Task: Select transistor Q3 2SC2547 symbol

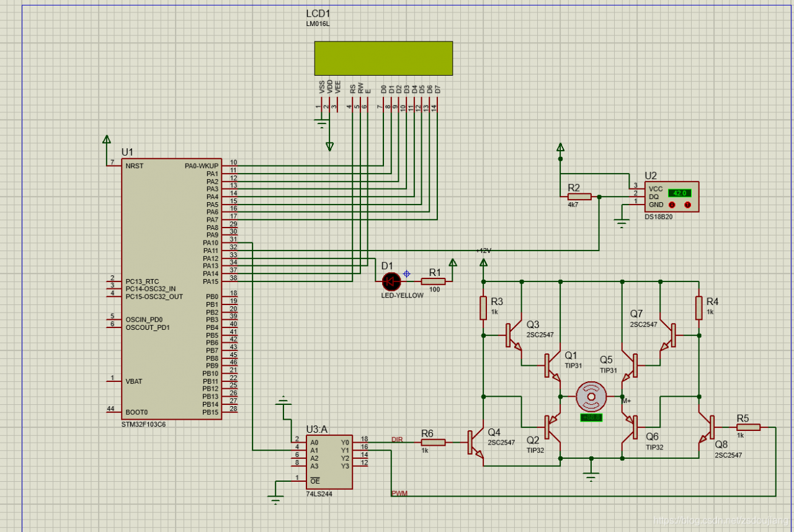Action: point(513,335)
